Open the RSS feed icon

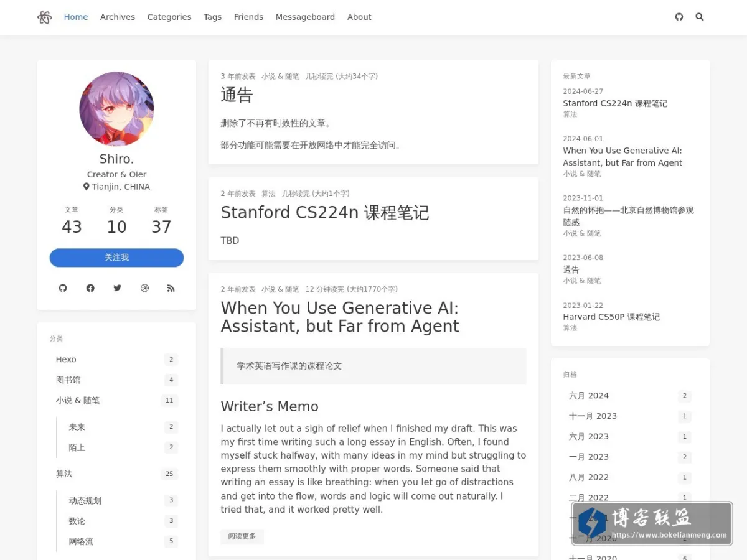[x=171, y=288]
